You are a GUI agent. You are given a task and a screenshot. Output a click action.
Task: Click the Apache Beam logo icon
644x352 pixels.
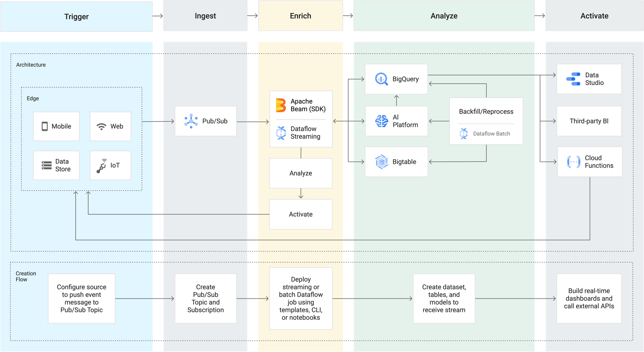(x=281, y=105)
